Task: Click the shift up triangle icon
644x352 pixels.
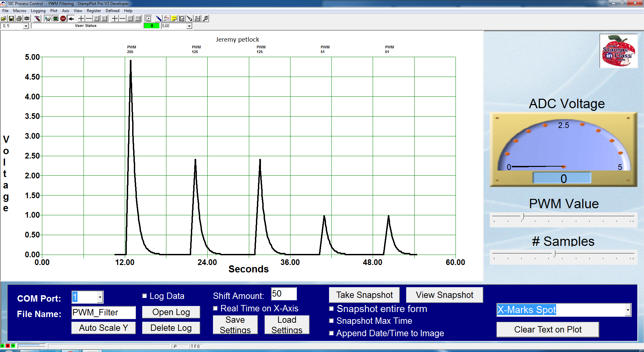Action: click(97, 18)
